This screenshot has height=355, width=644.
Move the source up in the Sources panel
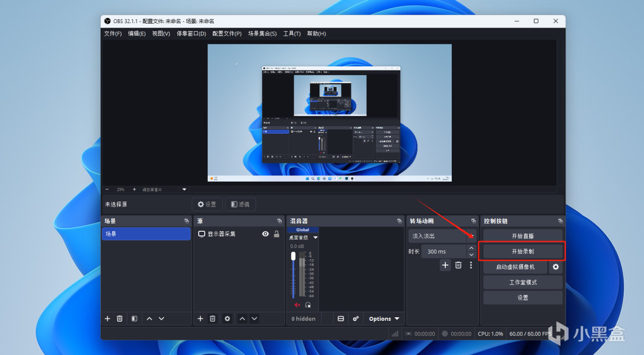click(x=242, y=319)
